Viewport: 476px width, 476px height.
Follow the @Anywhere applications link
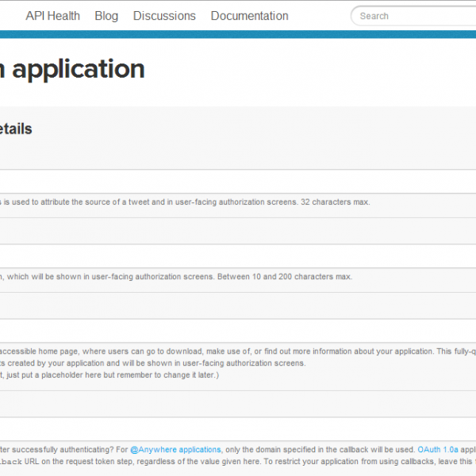(175, 450)
